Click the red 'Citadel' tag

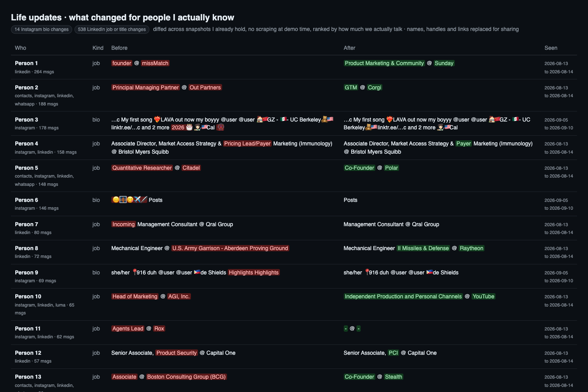click(191, 168)
